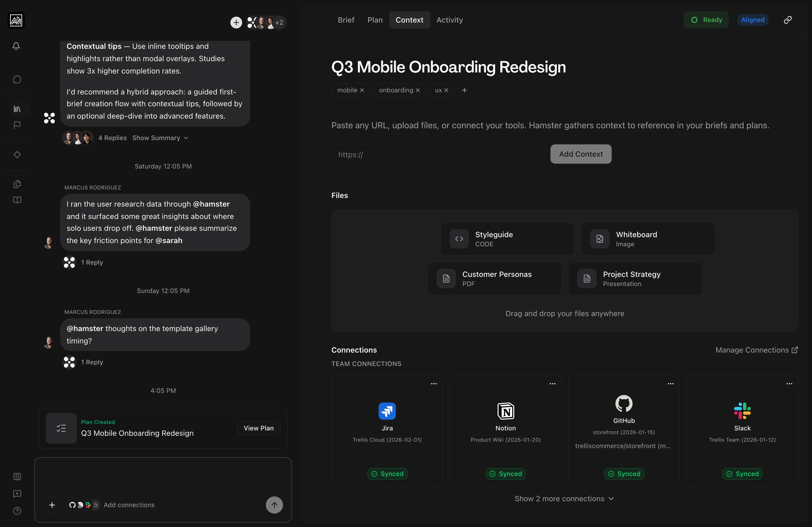This screenshot has width=812, height=527.
Task: Click the add participant plus icon
Action: pyautogui.click(x=236, y=23)
